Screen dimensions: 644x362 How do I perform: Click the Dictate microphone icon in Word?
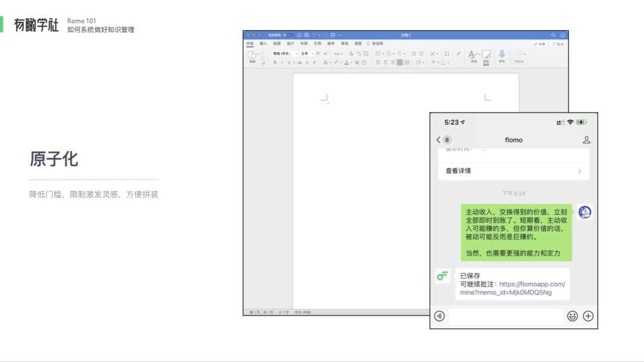tap(502, 55)
